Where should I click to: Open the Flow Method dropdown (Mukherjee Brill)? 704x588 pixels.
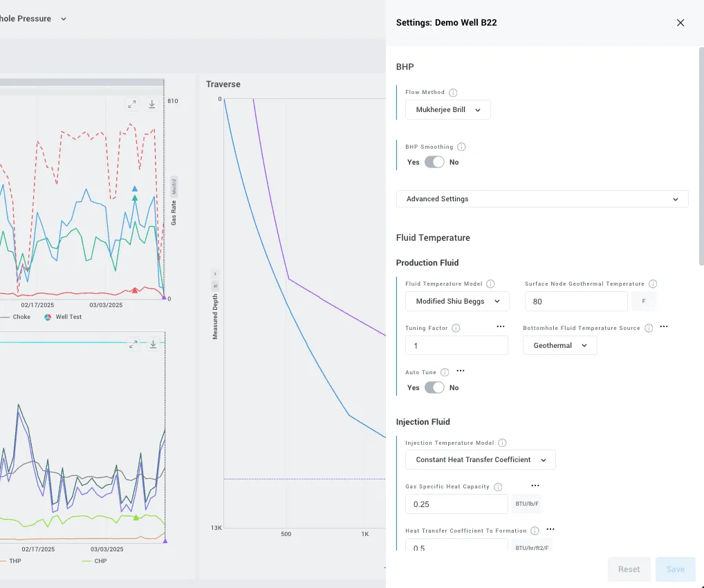447,109
